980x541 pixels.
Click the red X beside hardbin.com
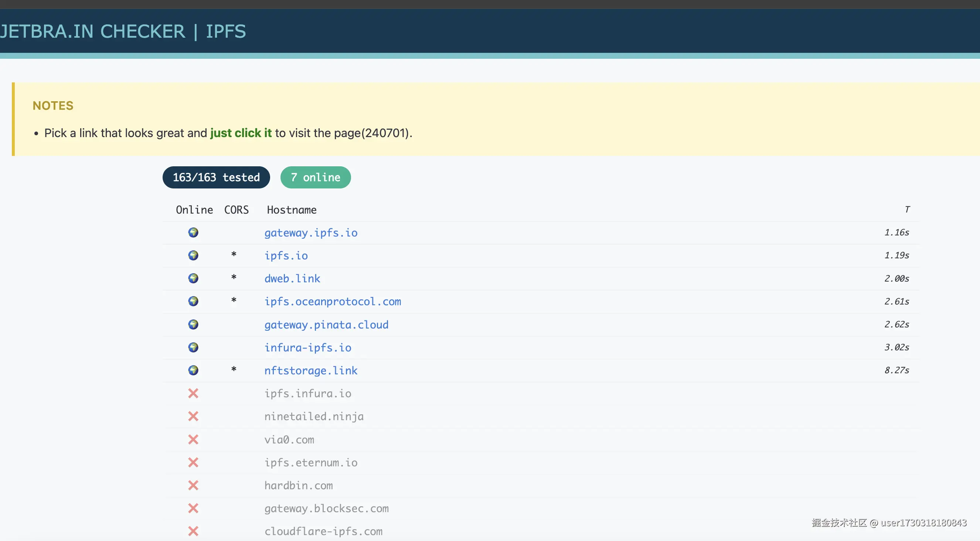click(x=193, y=486)
